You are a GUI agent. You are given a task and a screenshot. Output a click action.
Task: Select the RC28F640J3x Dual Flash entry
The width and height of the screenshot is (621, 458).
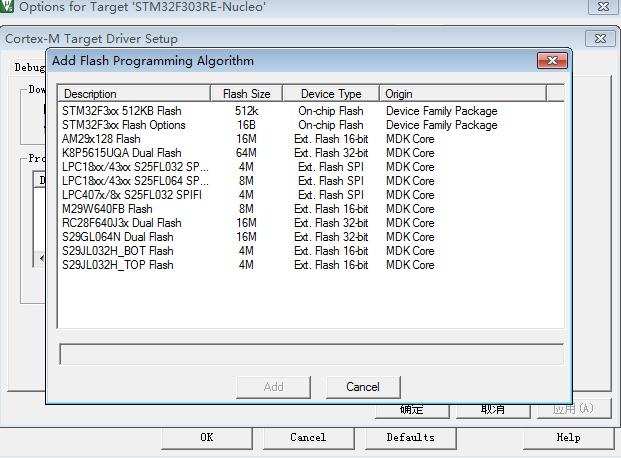point(311,223)
